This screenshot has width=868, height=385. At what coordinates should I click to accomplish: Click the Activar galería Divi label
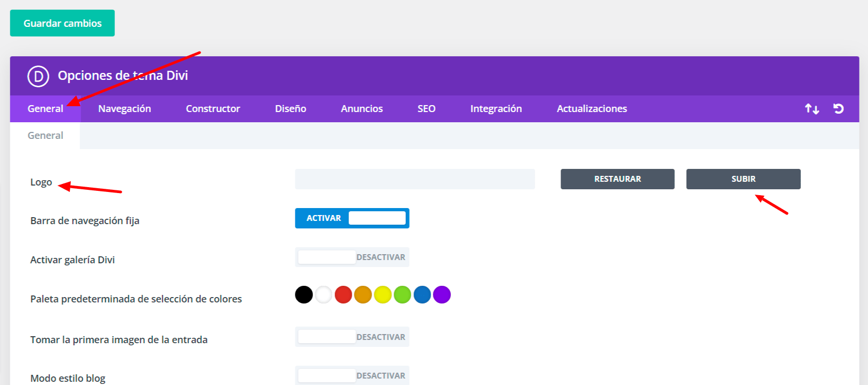pos(72,260)
